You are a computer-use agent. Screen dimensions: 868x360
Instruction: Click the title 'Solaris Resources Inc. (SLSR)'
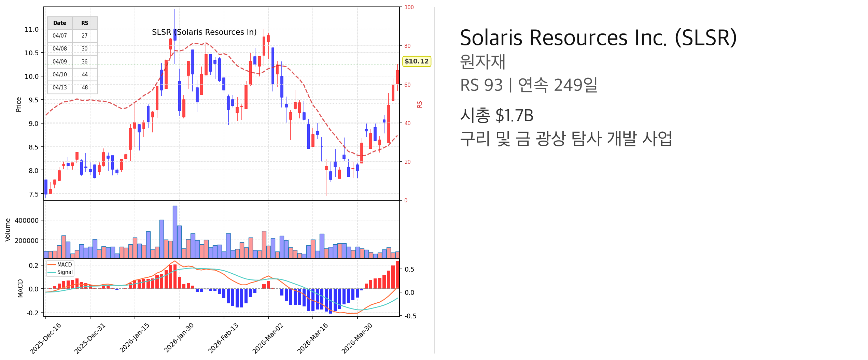point(598,38)
